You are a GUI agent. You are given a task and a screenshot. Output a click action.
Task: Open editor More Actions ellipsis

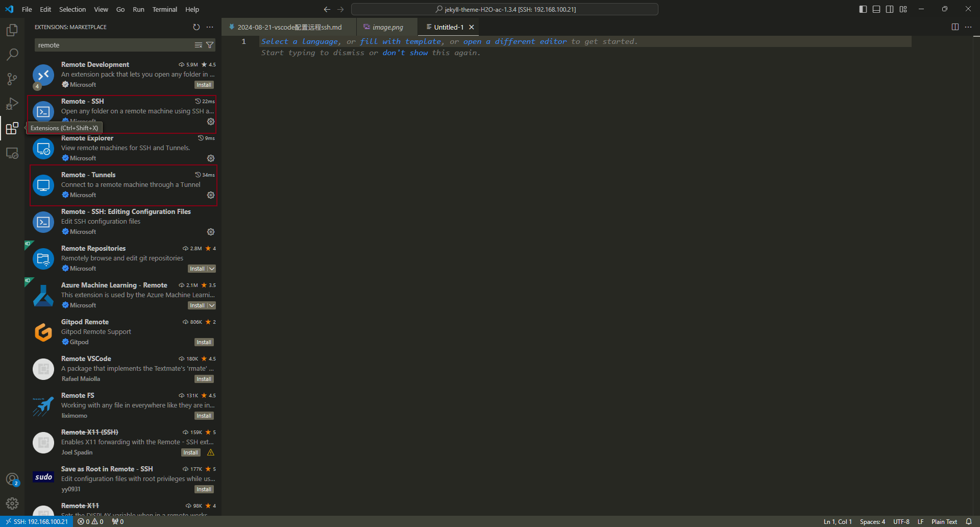[968, 27]
